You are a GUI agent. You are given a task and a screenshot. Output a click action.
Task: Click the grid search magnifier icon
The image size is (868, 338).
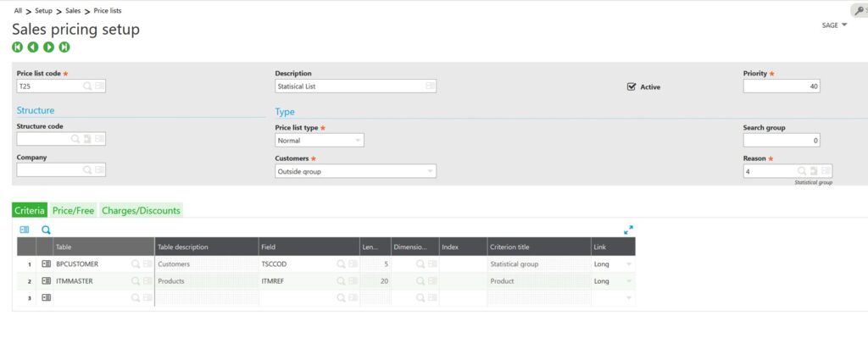click(46, 230)
